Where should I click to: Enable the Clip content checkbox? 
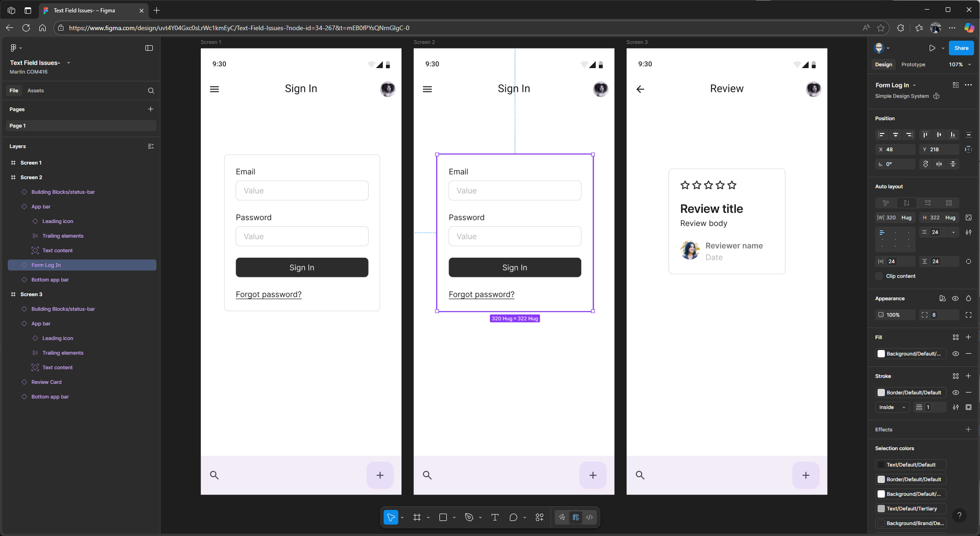[x=879, y=276]
